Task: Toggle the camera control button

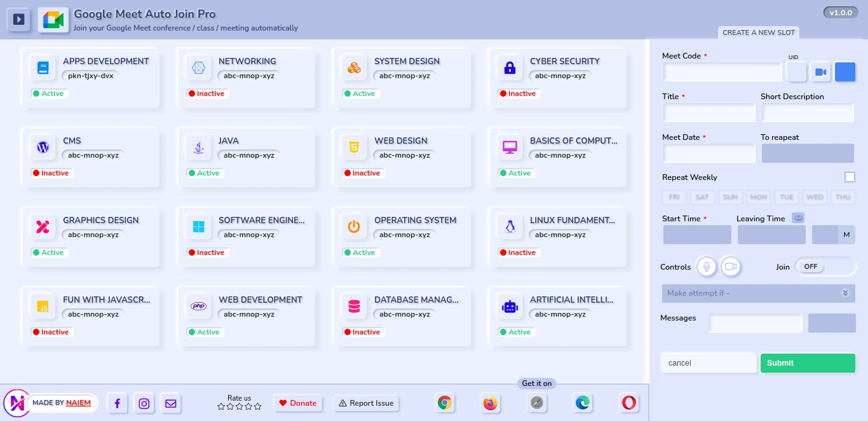Action: (731, 266)
